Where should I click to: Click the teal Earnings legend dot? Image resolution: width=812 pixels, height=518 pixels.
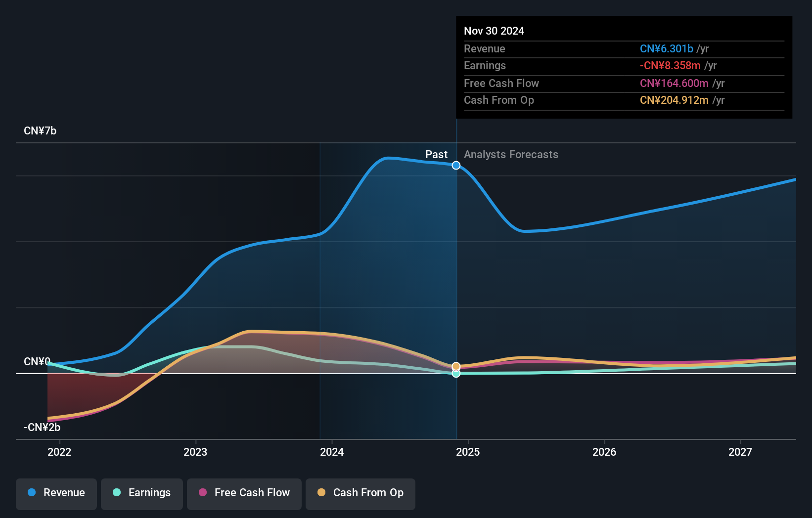pos(116,493)
